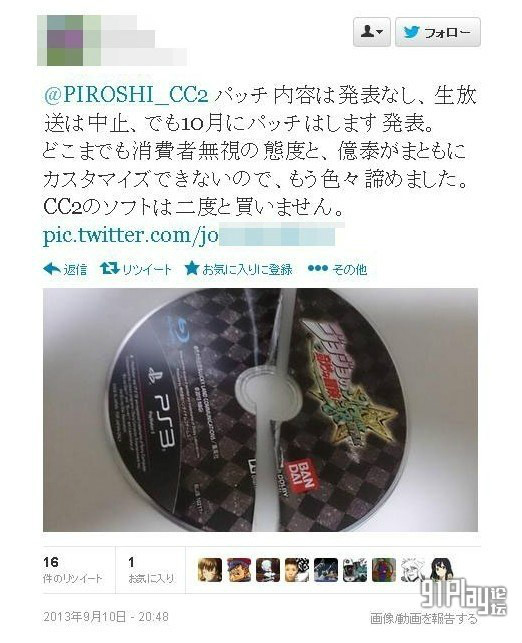
Task: Click the fourth retweeter avatar in the row
Action: [x=297, y=570]
